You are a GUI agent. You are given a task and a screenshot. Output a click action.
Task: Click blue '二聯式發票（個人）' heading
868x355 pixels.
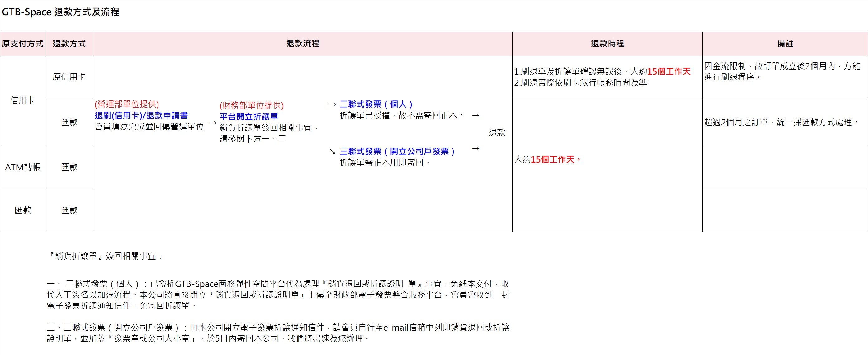pyautogui.click(x=376, y=104)
